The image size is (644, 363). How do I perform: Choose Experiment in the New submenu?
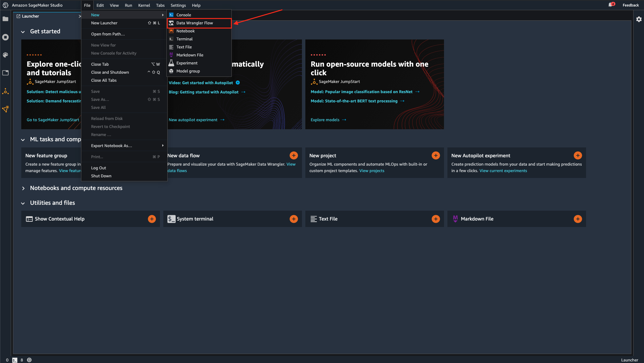point(187,63)
